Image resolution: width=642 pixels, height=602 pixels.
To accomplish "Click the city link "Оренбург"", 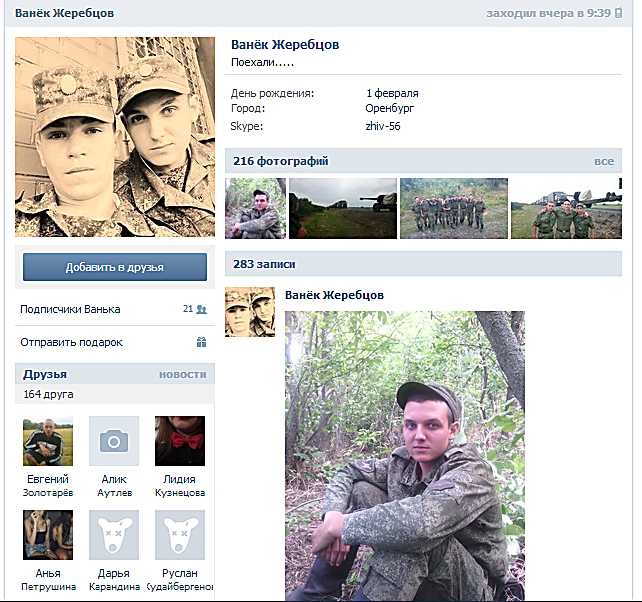I will (x=390, y=108).
